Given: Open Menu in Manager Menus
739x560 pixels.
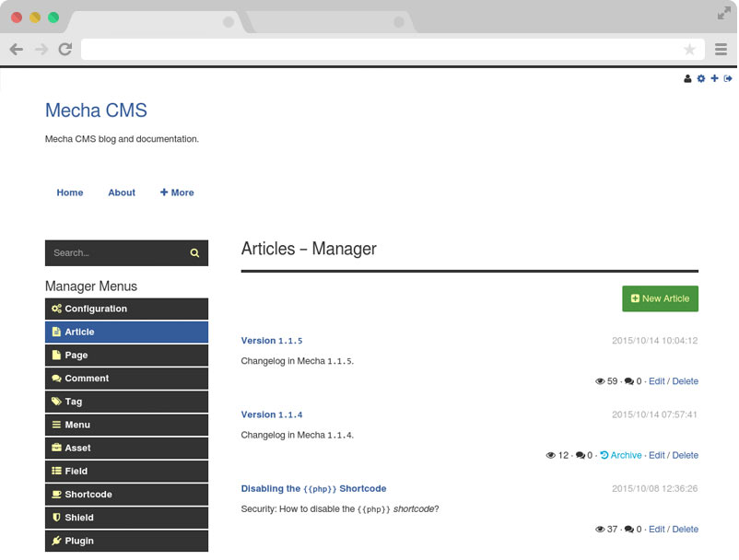Looking at the screenshot, I should (126, 425).
